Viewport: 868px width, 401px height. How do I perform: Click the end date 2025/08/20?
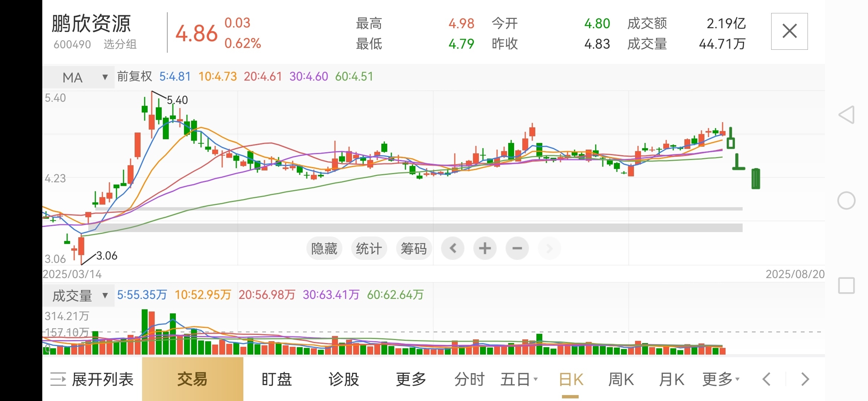click(x=795, y=274)
